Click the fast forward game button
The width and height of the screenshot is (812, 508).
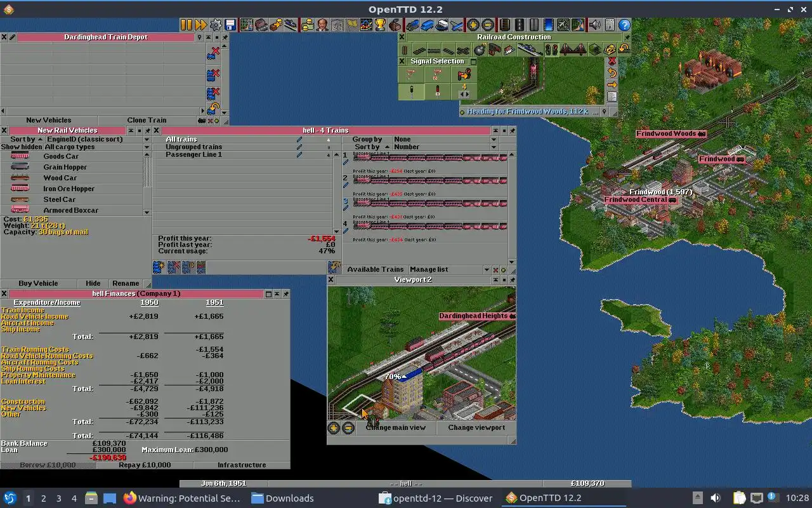point(201,25)
